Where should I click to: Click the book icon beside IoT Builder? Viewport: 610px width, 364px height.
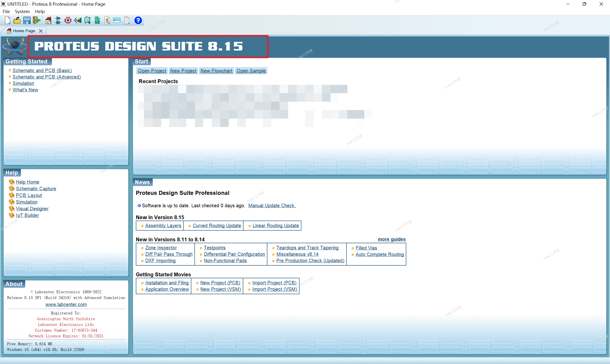pyautogui.click(x=11, y=215)
